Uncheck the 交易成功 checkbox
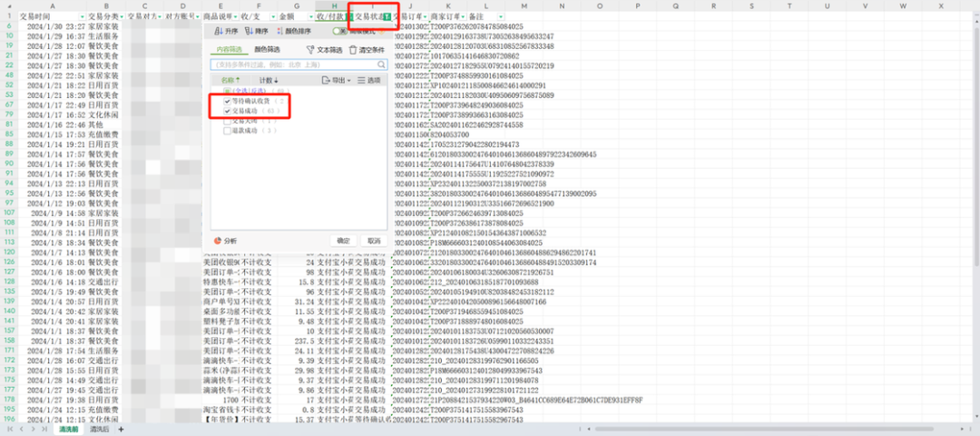 (x=228, y=111)
